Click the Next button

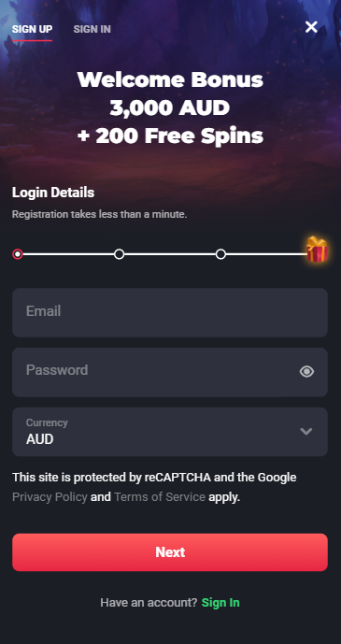[x=170, y=552]
